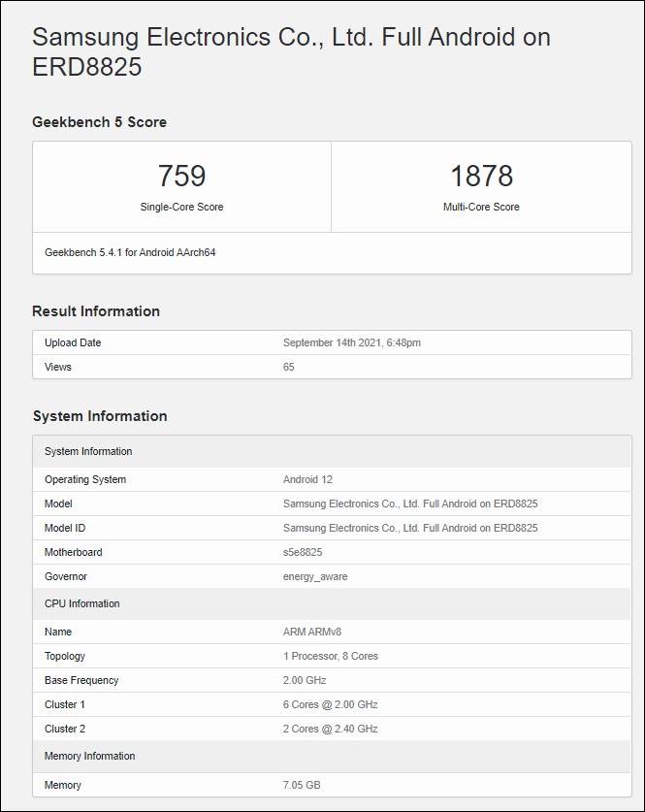Click the date September 14th 2021, 6:48pm
Viewport: 645px width, 812px height.
coord(352,342)
